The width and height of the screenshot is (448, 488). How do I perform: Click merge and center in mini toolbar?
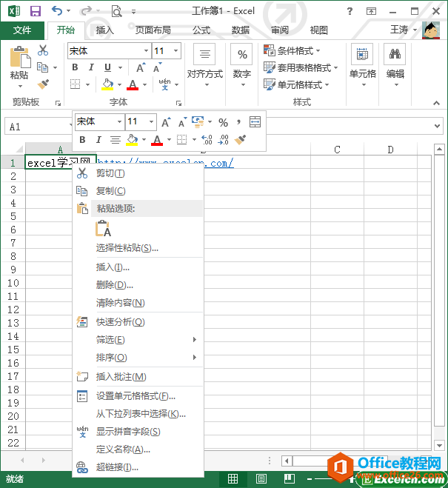point(255,122)
